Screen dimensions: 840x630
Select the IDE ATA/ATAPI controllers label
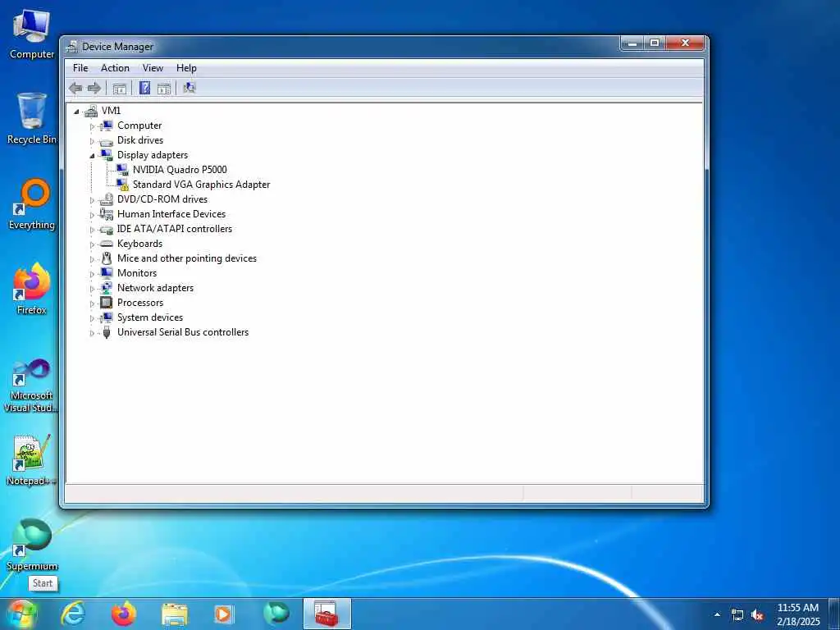coord(175,229)
